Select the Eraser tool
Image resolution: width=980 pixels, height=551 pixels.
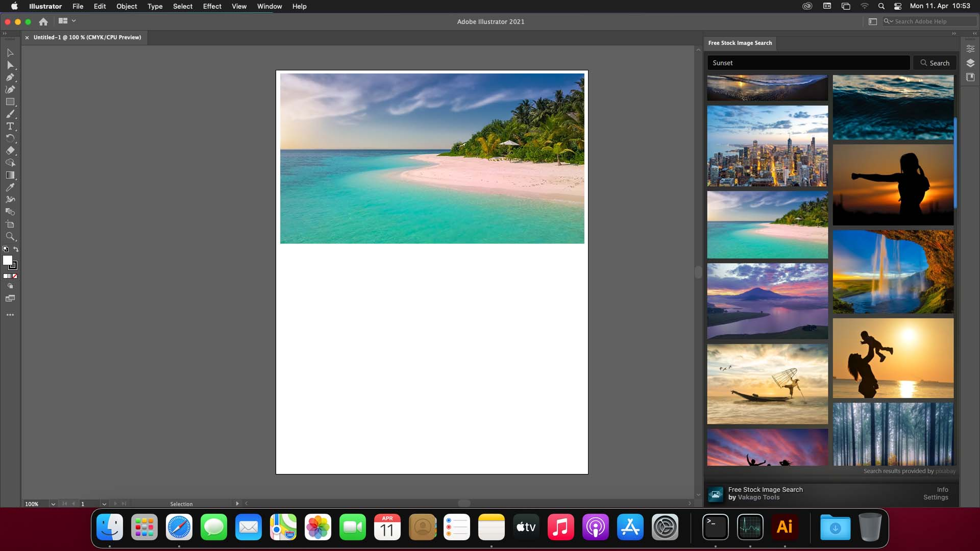[x=10, y=151]
